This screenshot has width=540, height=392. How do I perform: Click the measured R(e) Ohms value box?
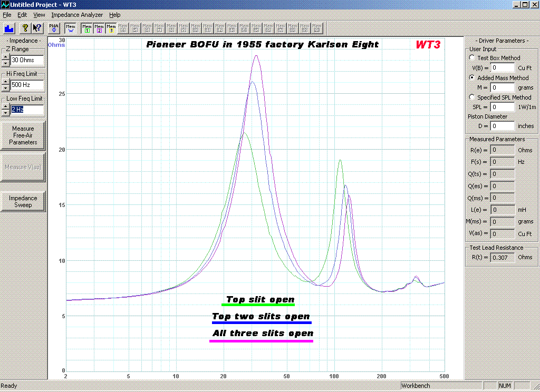503,150
